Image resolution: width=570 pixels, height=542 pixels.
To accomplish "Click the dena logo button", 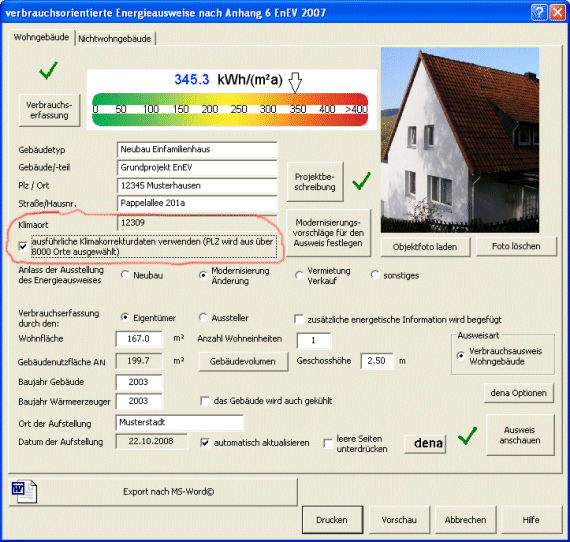I will (425, 444).
